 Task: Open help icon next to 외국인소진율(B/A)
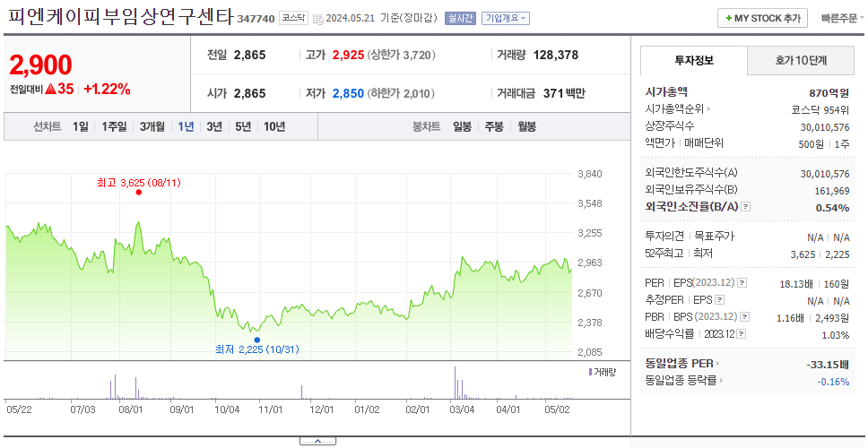coord(746,207)
